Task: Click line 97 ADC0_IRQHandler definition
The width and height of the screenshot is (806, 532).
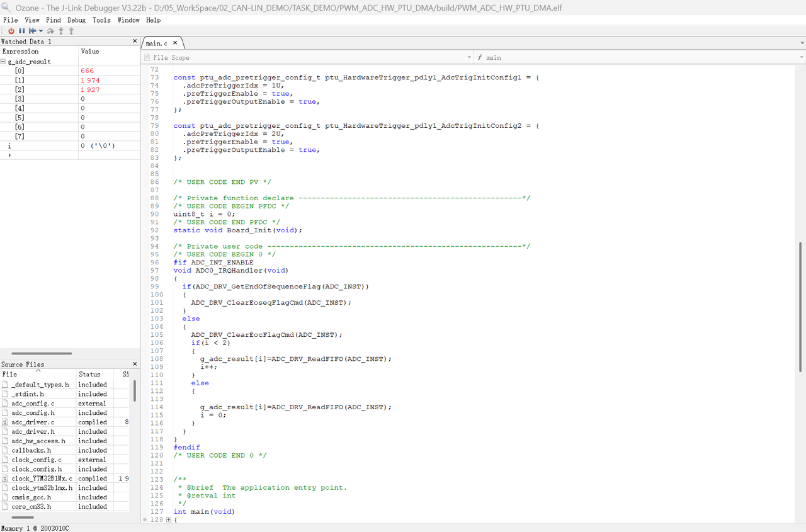Action: point(230,271)
